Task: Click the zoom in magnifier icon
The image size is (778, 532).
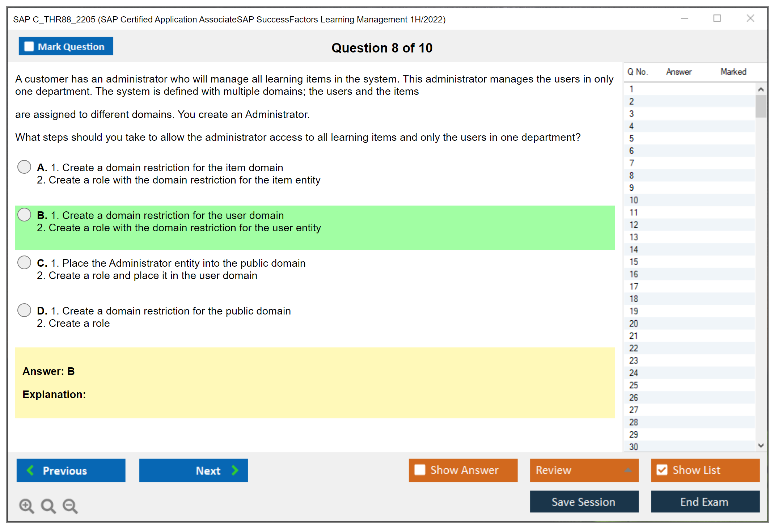Action: tap(26, 506)
